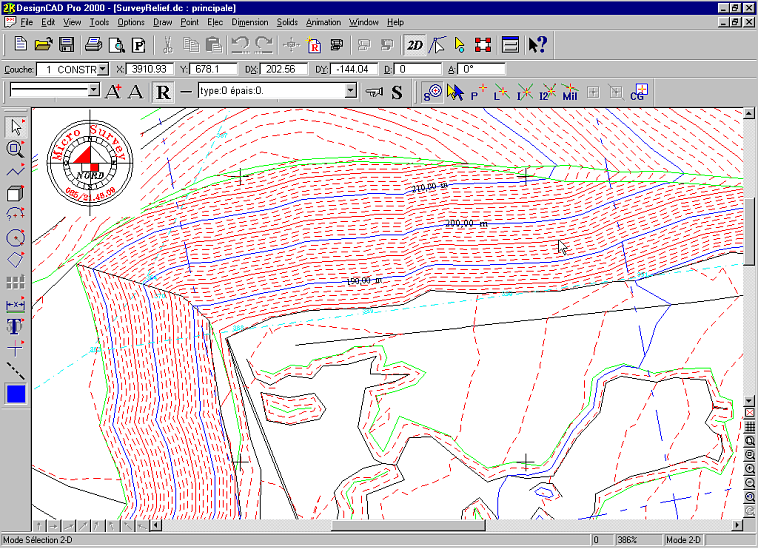Expand the type/épais line type dropdown
This screenshot has width=758, height=549.
pos(350,91)
